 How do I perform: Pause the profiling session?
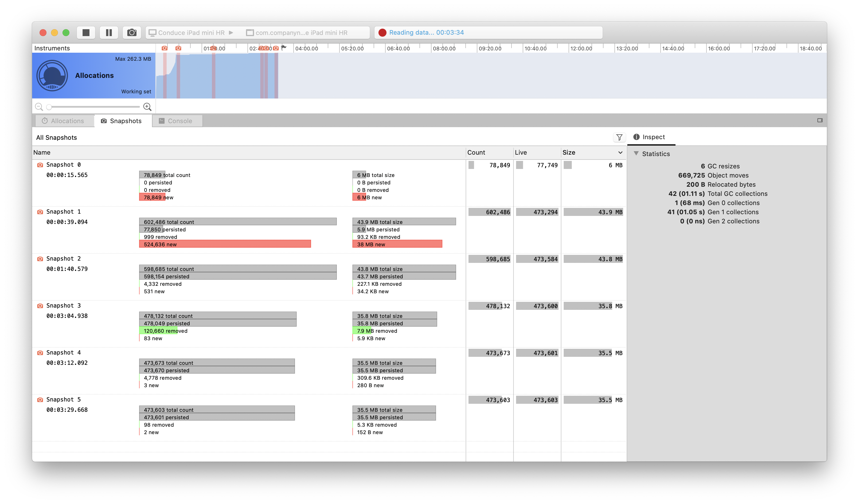109,32
